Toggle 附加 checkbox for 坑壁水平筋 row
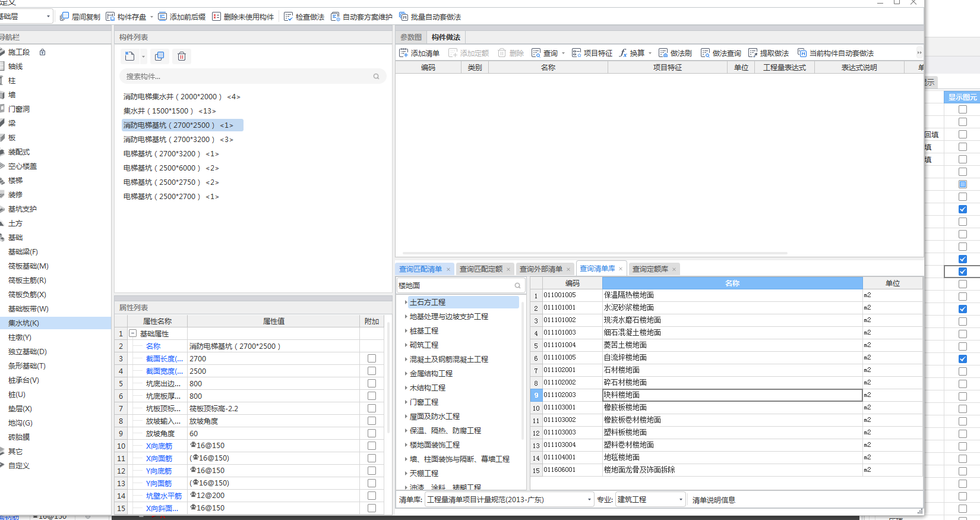 coord(372,496)
